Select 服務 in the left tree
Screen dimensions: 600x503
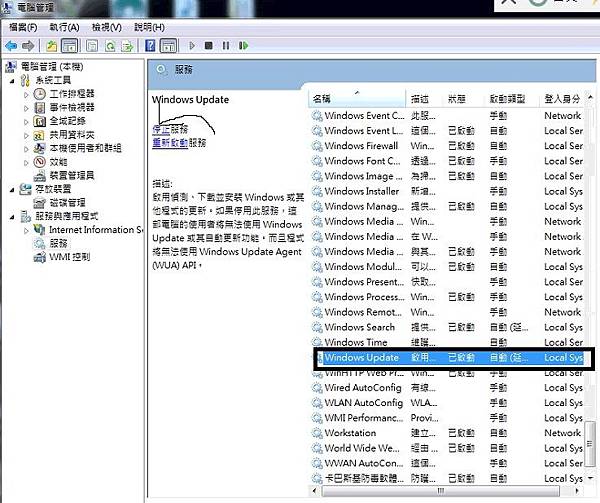pyautogui.click(x=58, y=243)
